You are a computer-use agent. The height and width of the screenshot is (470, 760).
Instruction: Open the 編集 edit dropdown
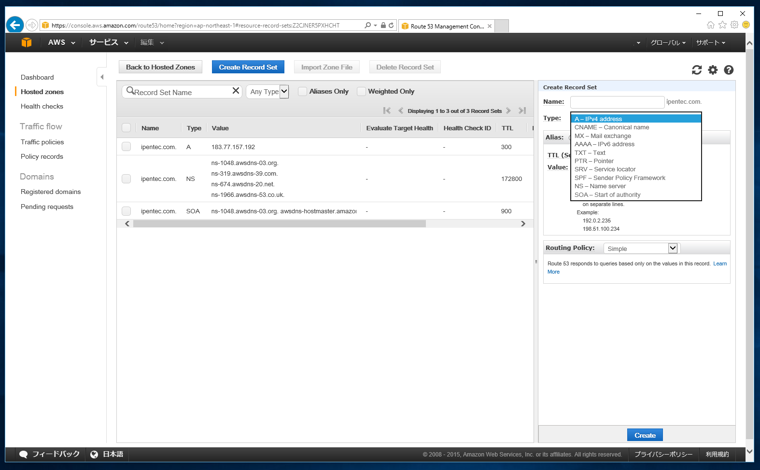pos(152,43)
